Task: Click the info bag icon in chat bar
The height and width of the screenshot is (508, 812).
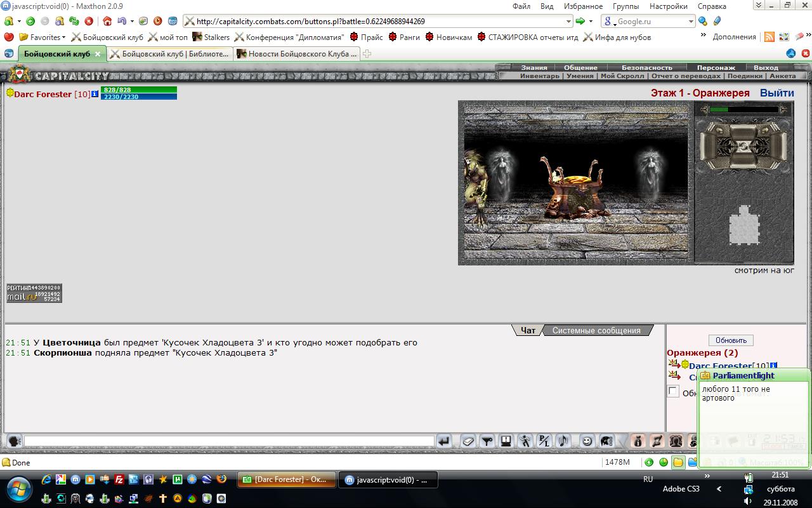Action: click(x=638, y=441)
